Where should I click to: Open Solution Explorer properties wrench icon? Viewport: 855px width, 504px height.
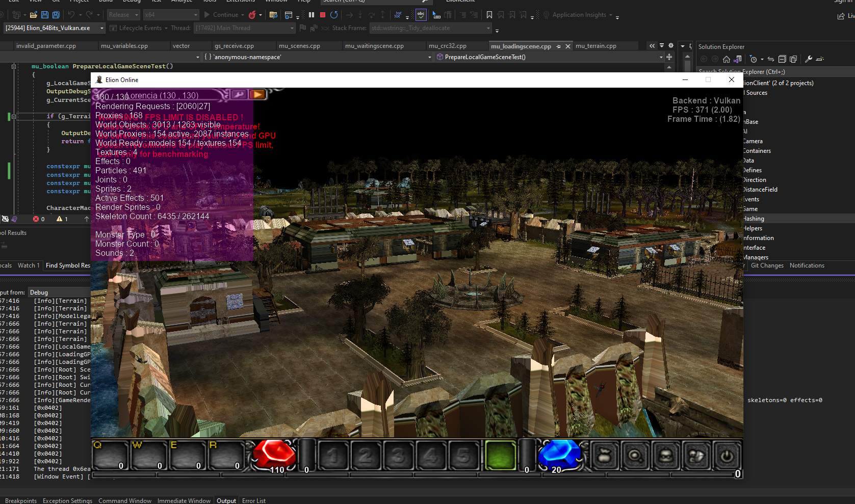(x=809, y=59)
